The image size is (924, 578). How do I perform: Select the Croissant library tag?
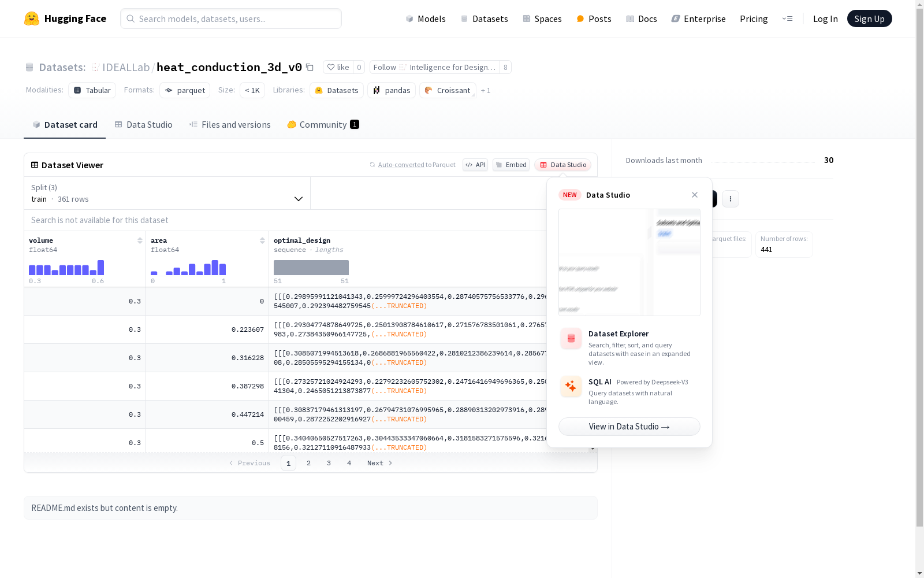[x=448, y=90]
